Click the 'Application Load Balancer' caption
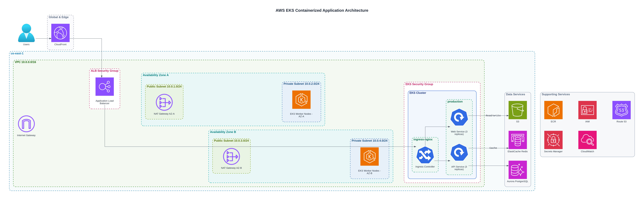Screen dimensions: 644x200 (x=105, y=102)
